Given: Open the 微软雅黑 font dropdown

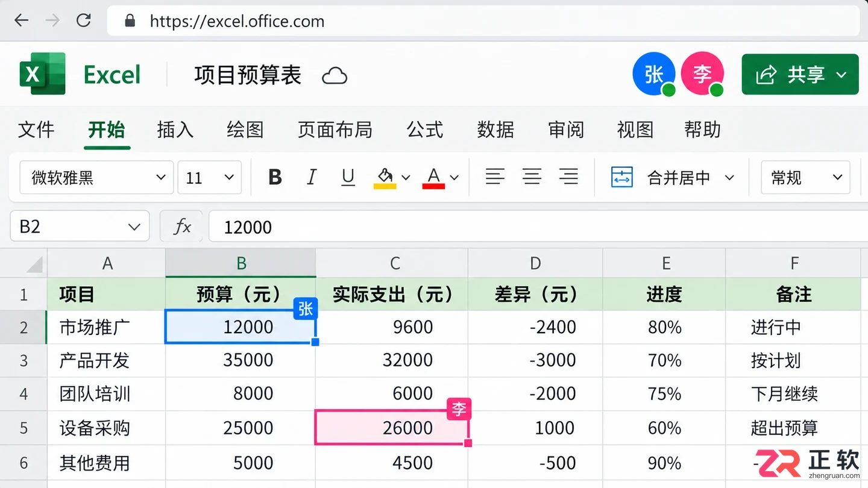Looking at the screenshot, I should tap(96, 177).
